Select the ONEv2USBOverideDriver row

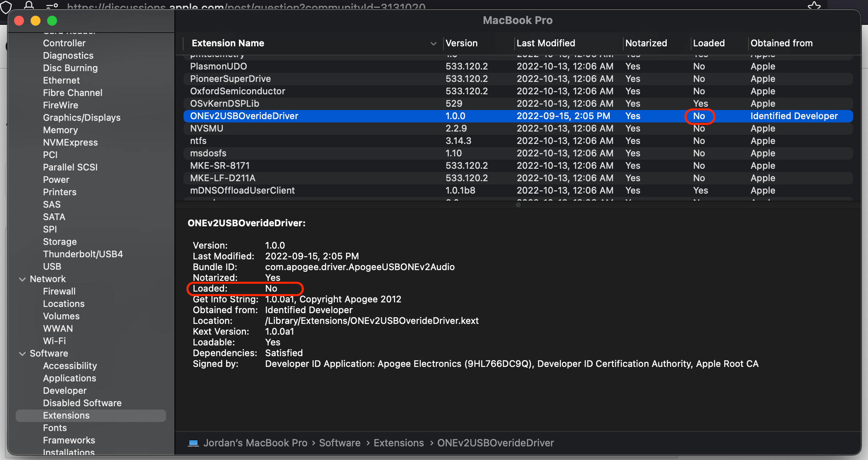[244, 116]
